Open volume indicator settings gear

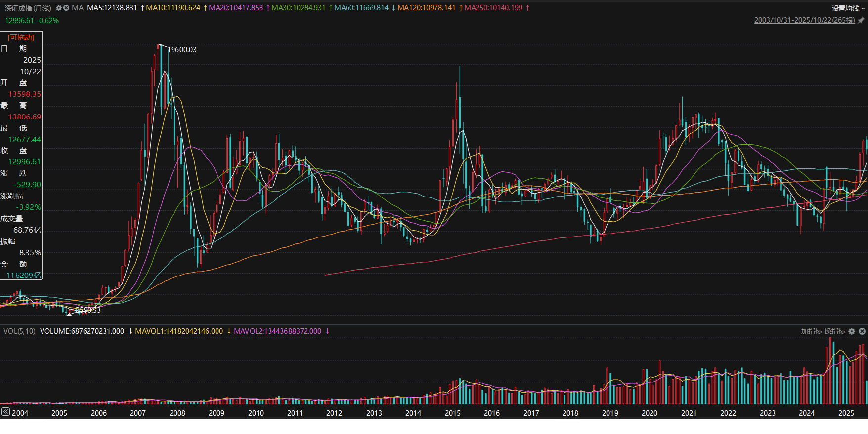(x=852, y=331)
